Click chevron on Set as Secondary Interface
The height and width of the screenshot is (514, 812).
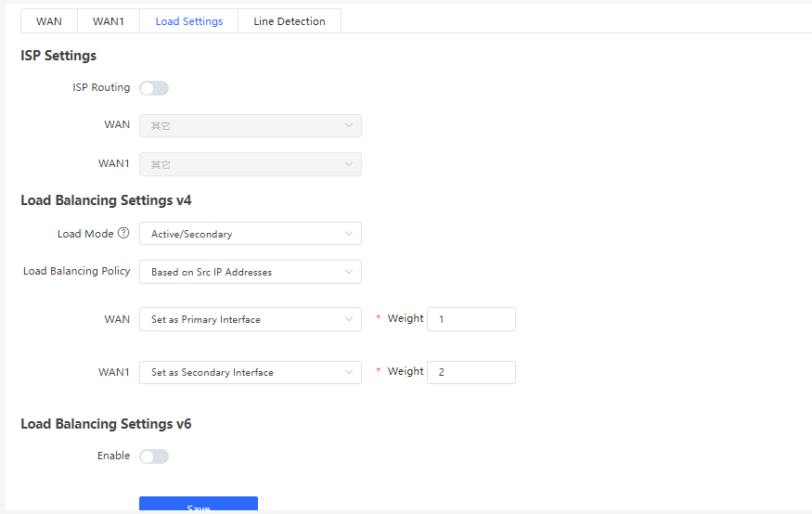(x=349, y=372)
